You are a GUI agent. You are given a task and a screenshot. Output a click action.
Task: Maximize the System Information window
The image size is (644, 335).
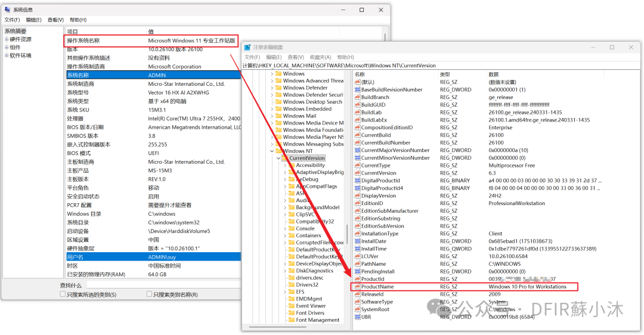(361, 10)
